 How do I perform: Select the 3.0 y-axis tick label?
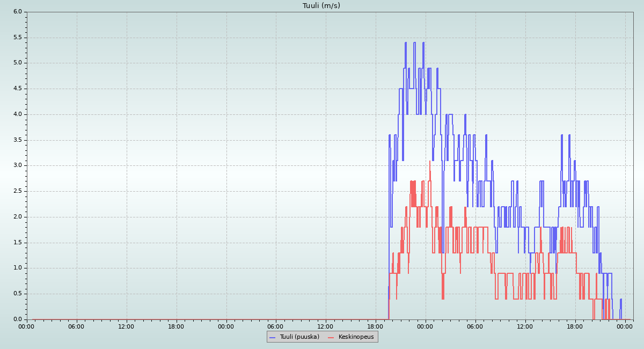(18, 165)
